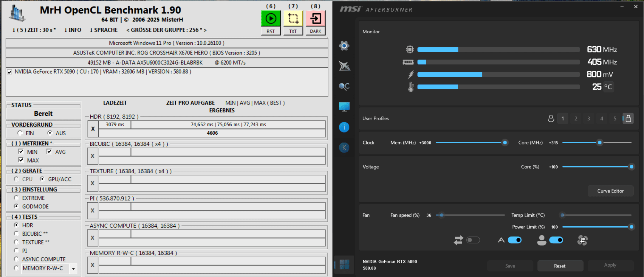Click the Windows logo icon in Afterburner sidebar
This screenshot has width=644, height=277.
click(344, 264)
